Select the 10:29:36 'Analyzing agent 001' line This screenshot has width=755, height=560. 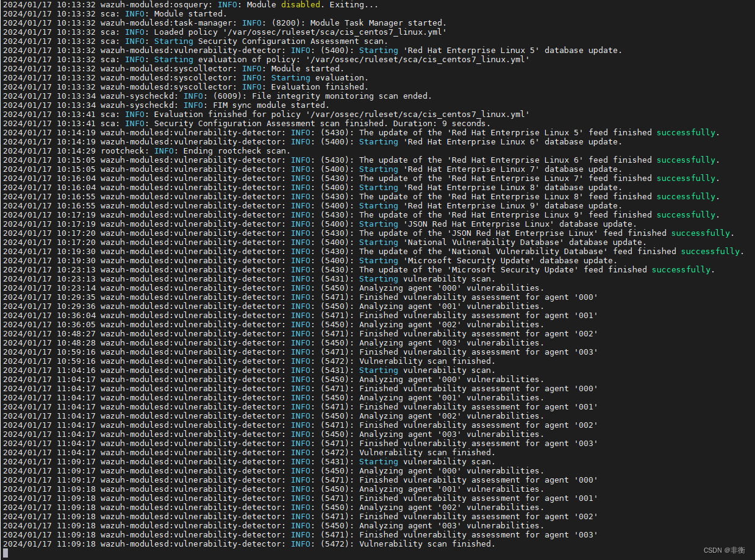coord(273,307)
